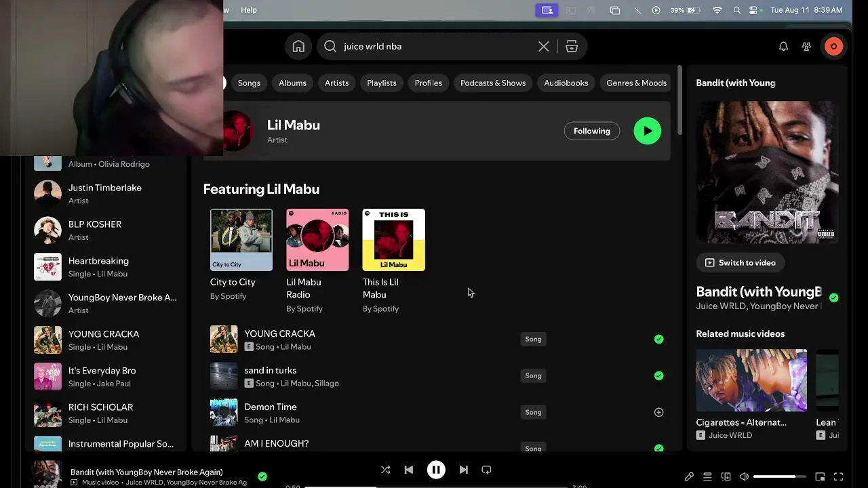Toggle shuffle in the player bar
The height and width of the screenshot is (488, 868).
click(x=385, y=470)
